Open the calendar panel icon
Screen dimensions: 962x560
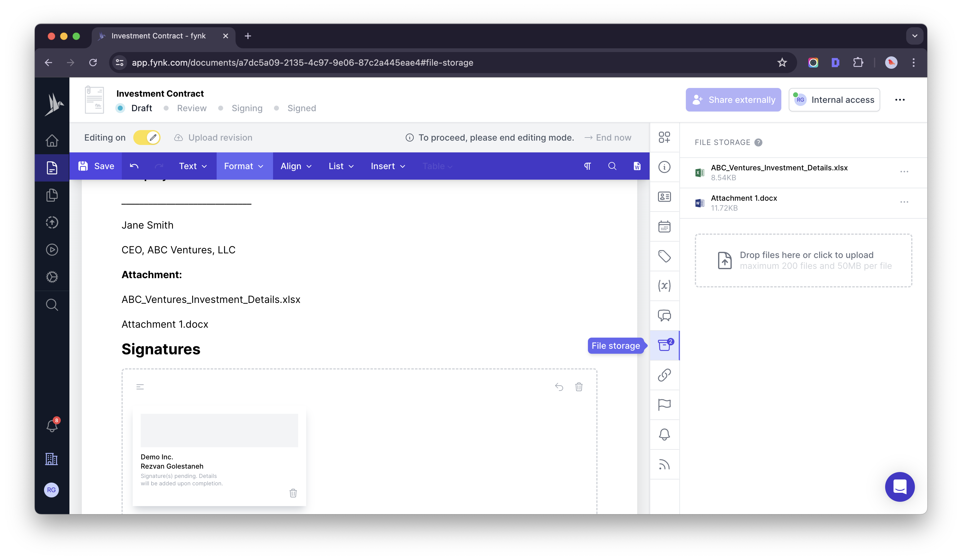pyautogui.click(x=664, y=226)
